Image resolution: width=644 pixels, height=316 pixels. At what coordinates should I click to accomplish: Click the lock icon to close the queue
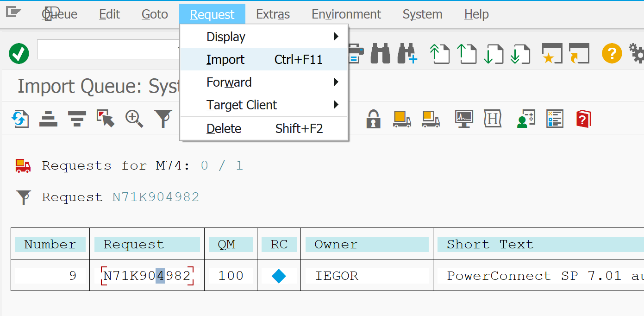point(373,119)
